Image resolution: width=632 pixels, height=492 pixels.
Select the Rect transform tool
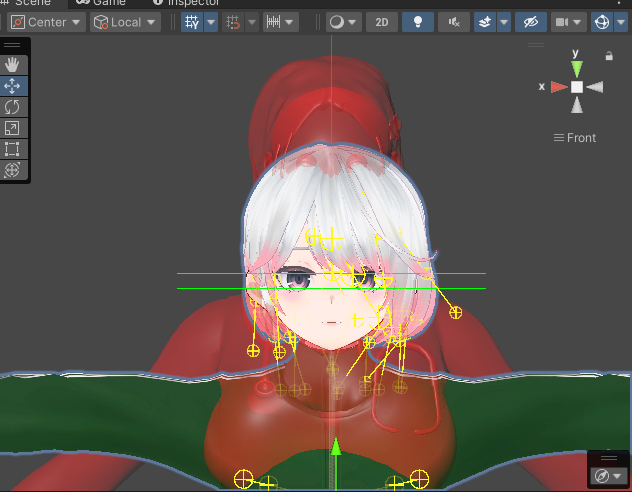pyautogui.click(x=12, y=149)
